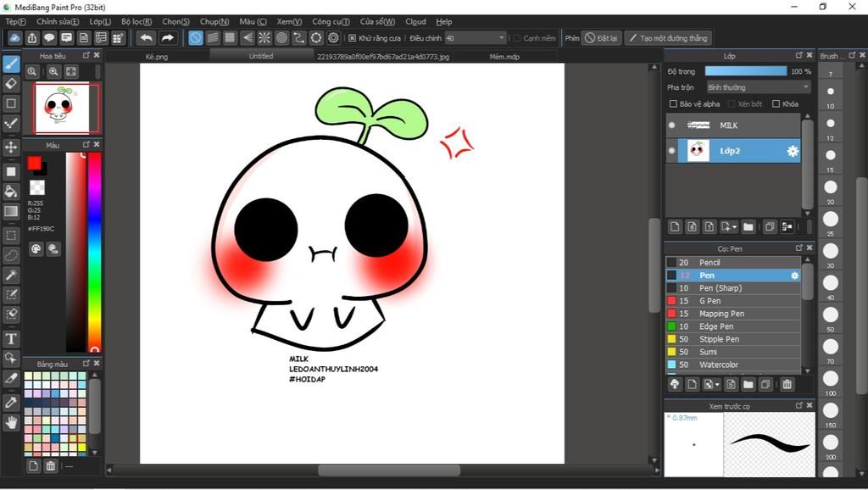This screenshot has width=868, height=490.
Task: Tick the Khóa lock checkbox
Action: [x=776, y=104]
